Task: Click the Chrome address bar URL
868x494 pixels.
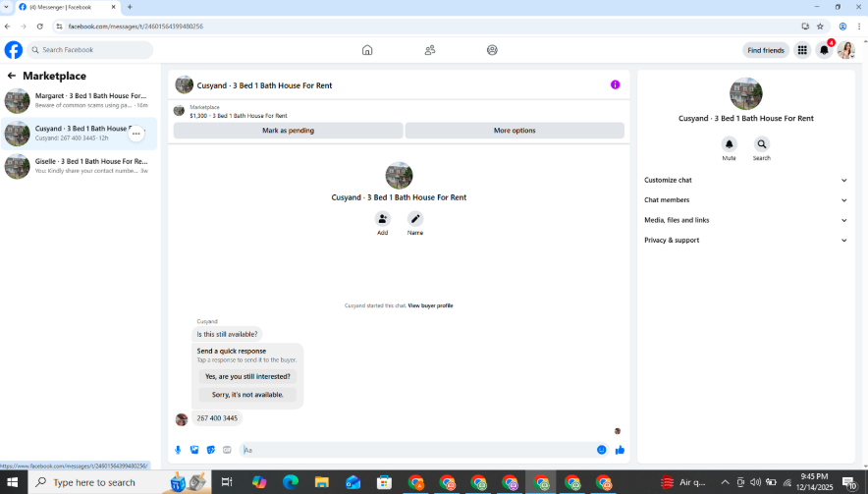Action: click(136, 27)
